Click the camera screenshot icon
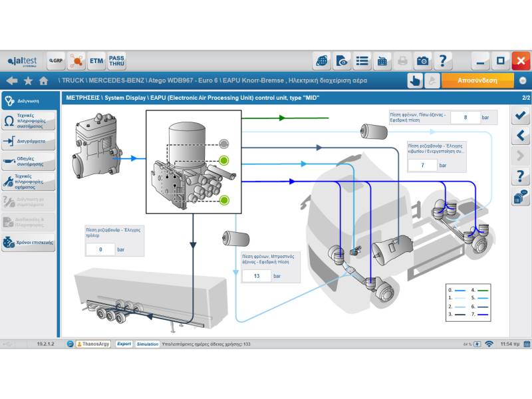The image size is (532, 399). (x=423, y=61)
